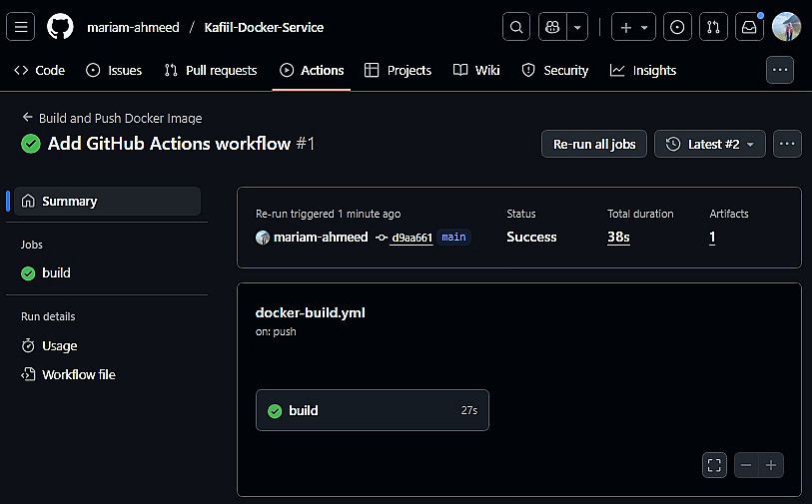Viewport: 812px width, 504px height.
Task: Open the notifications inbox icon
Action: coord(749,27)
